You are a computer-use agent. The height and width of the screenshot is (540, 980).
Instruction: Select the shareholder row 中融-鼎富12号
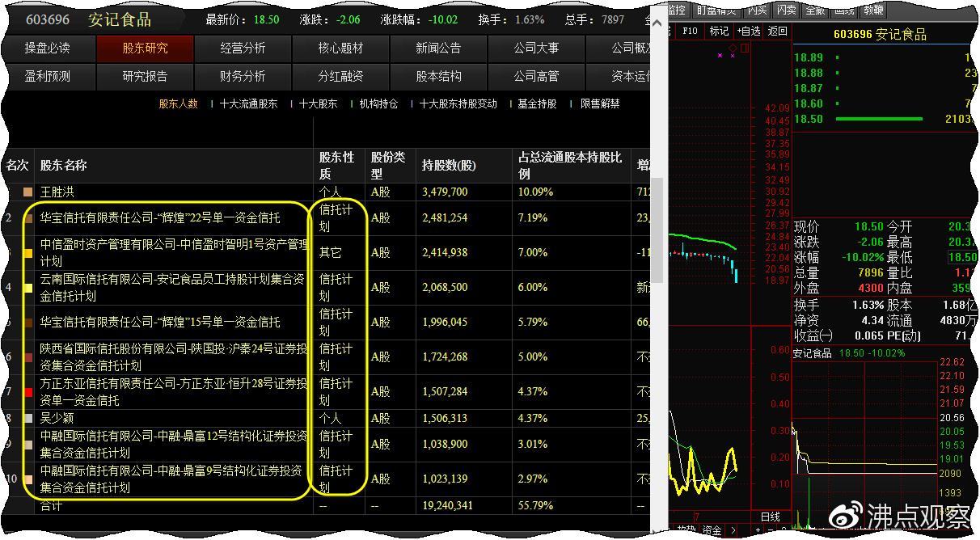[174, 445]
